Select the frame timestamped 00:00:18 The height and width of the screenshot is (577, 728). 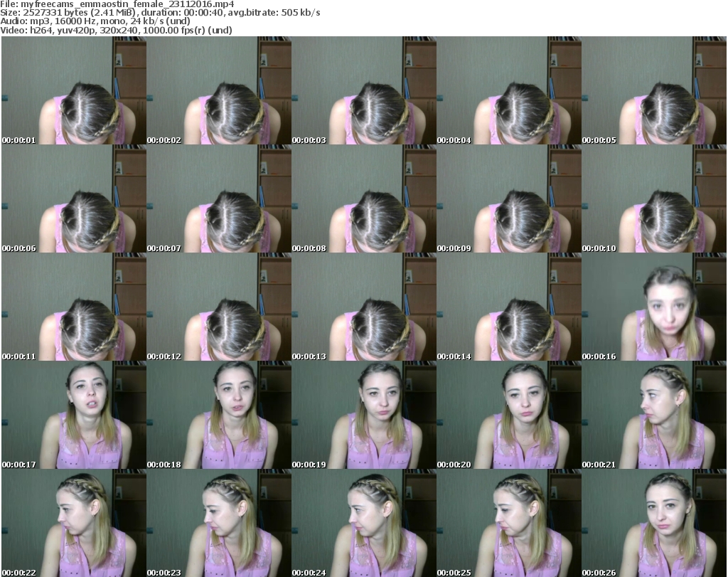(x=219, y=415)
